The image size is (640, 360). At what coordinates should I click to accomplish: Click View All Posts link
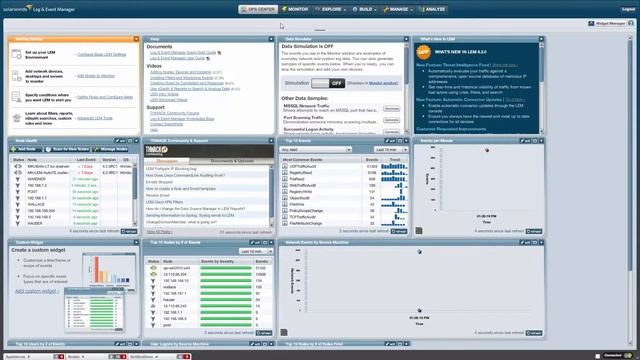159,232
